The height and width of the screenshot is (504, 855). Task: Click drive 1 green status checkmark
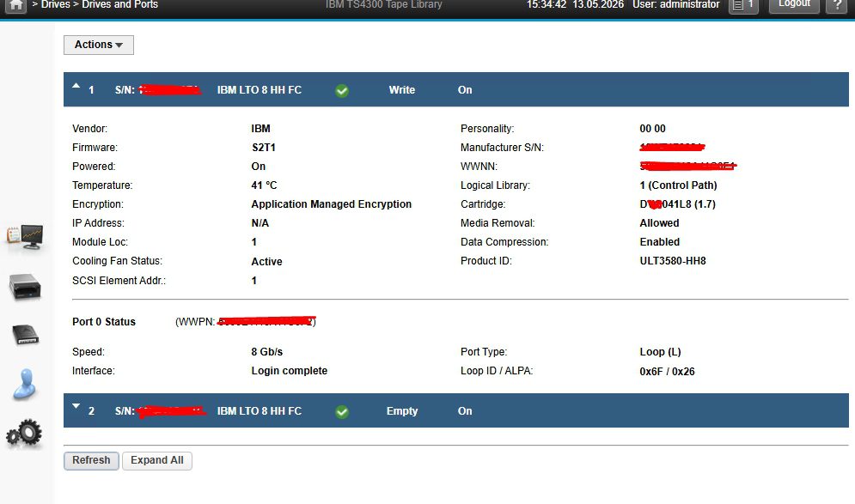(342, 90)
